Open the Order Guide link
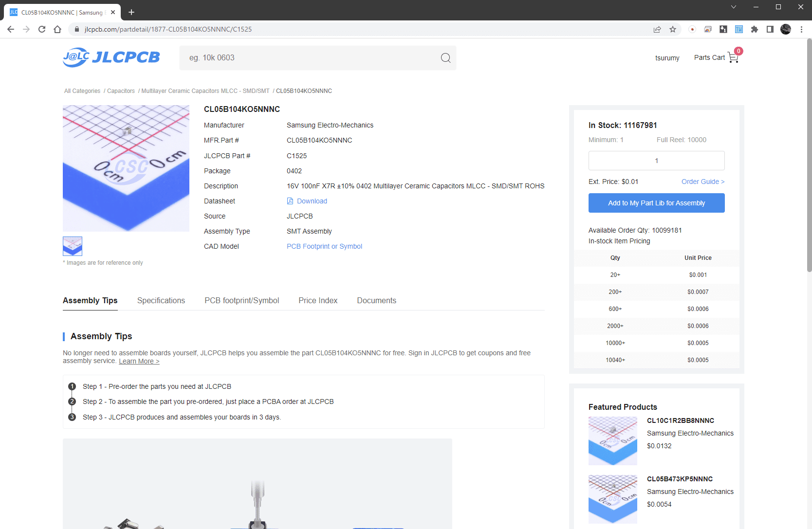Screen dimensions: 812x529 click(x=703, y=182)
